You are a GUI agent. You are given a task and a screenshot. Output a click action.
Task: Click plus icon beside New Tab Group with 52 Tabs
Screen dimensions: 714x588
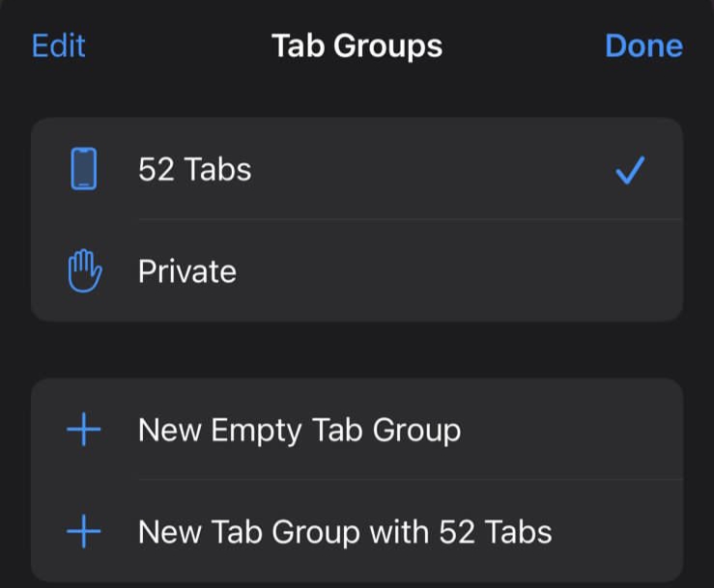point(84,531)
